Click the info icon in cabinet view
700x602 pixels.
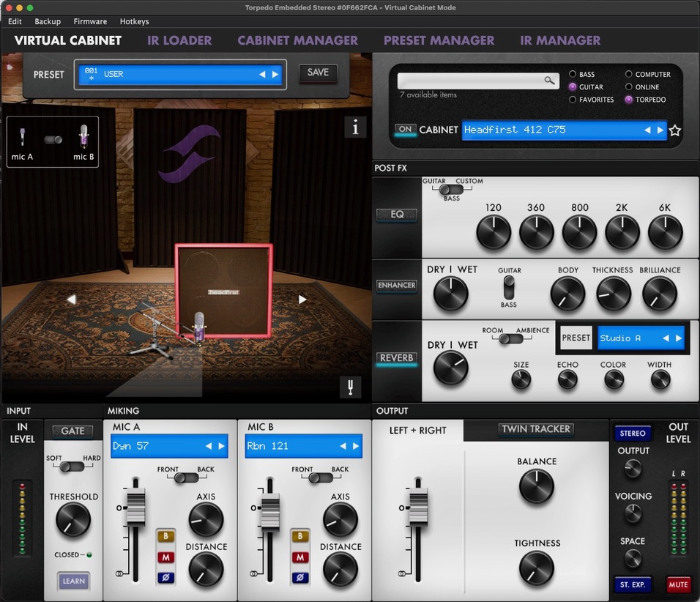[x=355, y=127]
